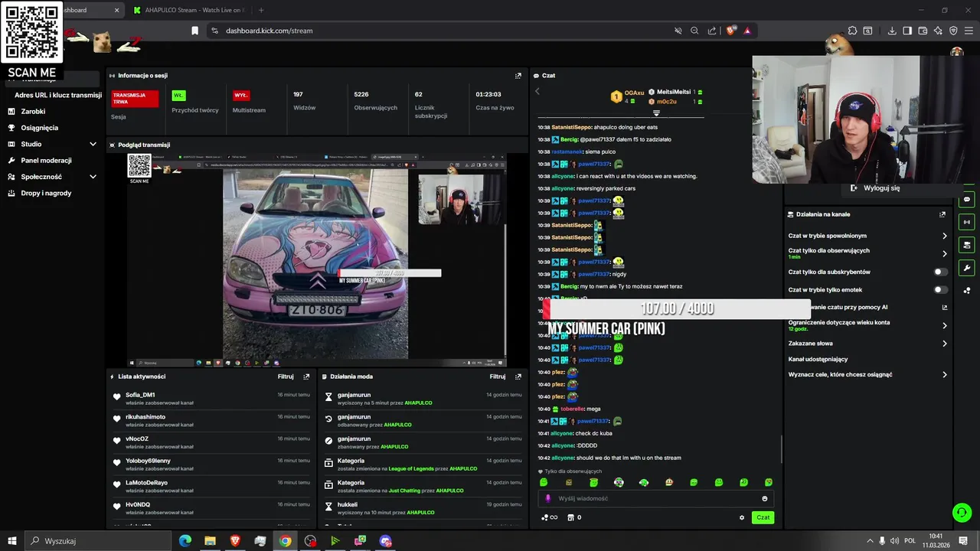Open Microsoft Edge from taskbar
Image resolution: width=980 pixels, height=551 pixels.
pos(185,541)
